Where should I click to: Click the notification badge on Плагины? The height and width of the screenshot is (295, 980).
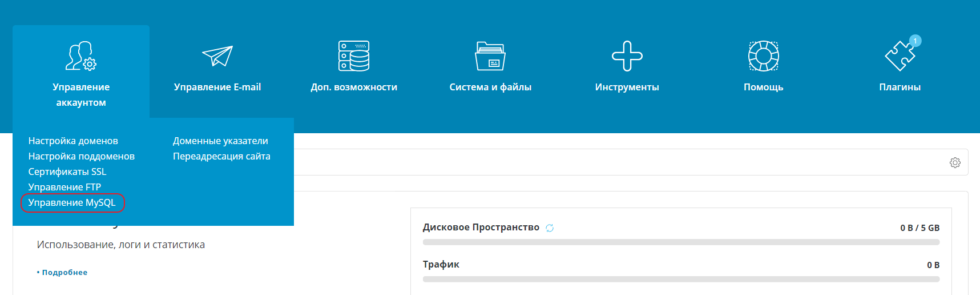916,41
